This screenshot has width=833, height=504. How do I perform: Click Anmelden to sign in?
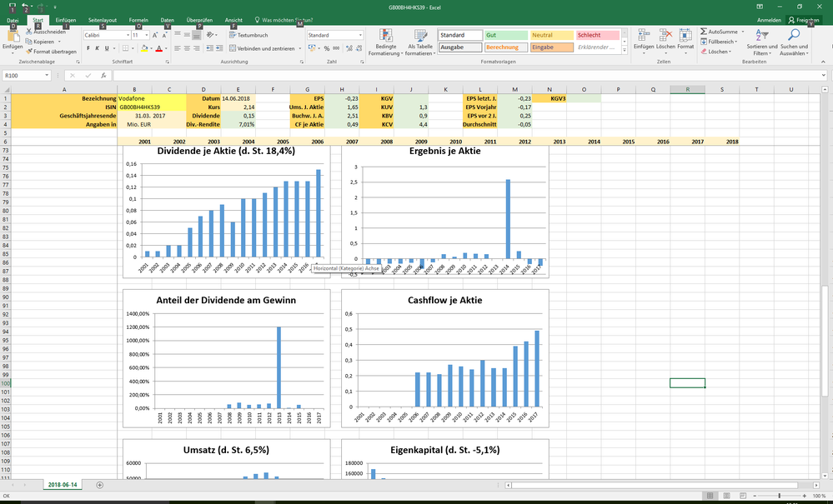click(x=769, y=19)
